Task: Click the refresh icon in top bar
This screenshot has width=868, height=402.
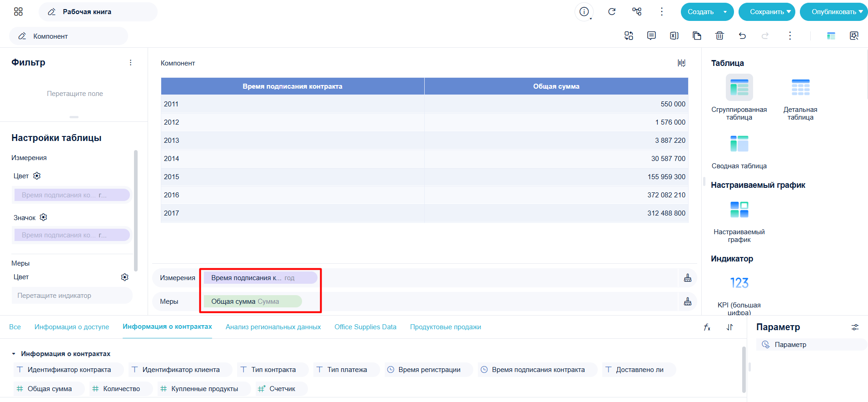Action: pos(612,12)
